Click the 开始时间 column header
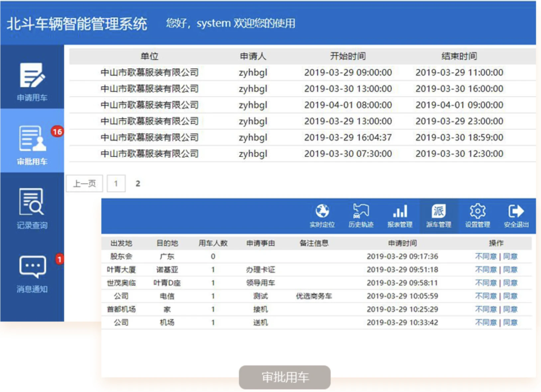This screenshot has width=541, height=392. click(348, 56)
